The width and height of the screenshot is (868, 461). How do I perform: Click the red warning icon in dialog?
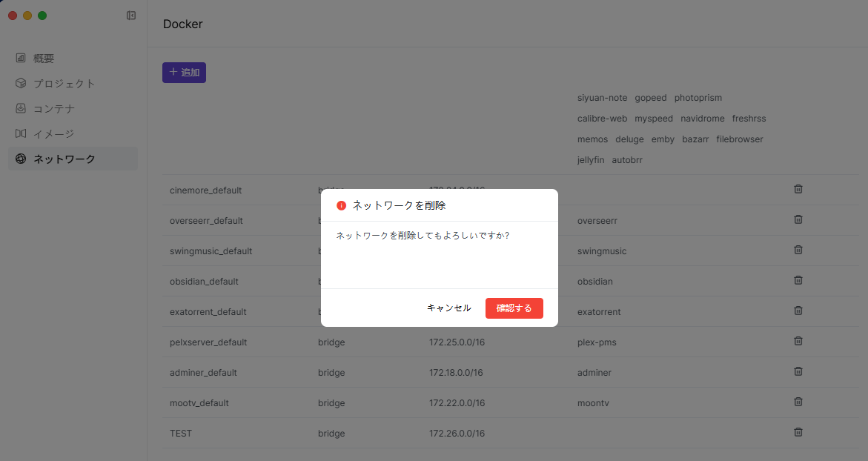tap(341, 205)
